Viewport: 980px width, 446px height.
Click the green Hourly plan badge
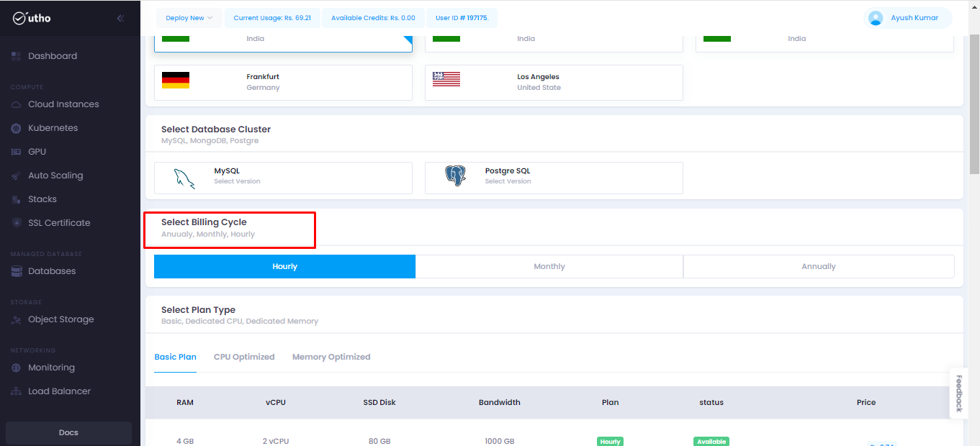pyautogui.click(x=610, y=441)
